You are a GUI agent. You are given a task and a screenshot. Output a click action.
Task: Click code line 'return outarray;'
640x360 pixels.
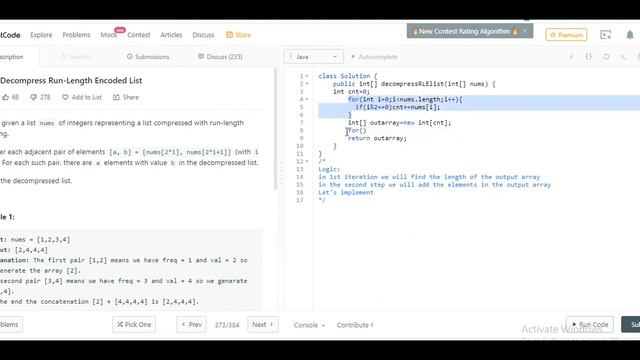pyautogui.click(x=377, y=138)
